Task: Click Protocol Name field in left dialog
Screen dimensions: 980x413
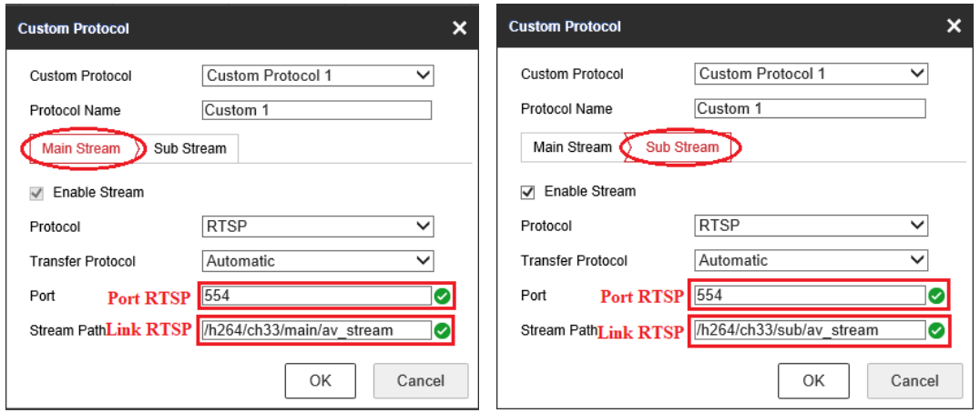Action: (x=317, y=110)
